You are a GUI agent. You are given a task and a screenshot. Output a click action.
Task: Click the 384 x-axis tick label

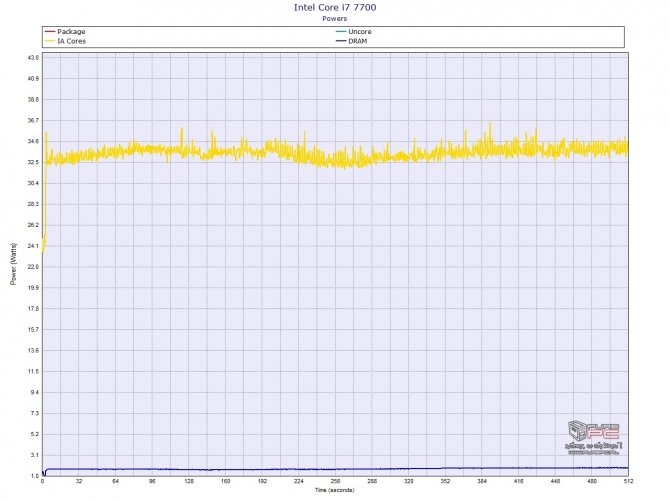[x=482, y=481]
